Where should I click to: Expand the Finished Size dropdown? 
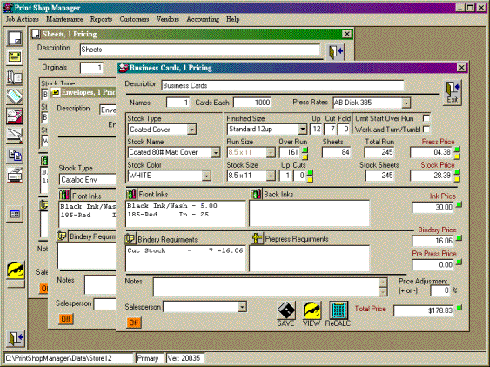[x=302, y=129]
